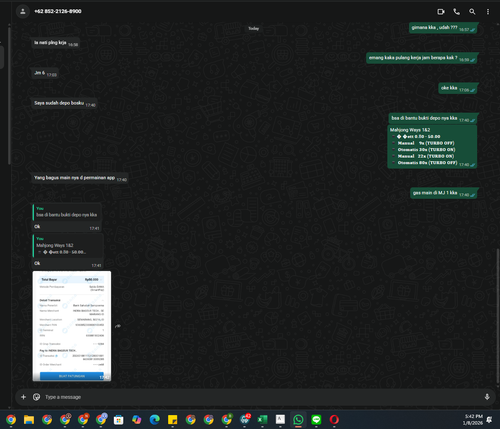This screenshot has height=429, width=500.
Task: Start a video call with the contact
Action: click(441, 12)
